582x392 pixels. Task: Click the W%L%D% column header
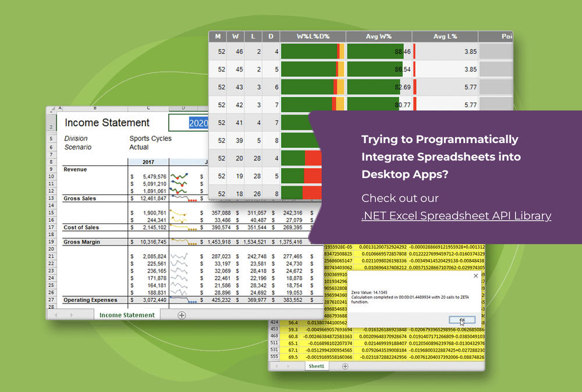pyautogui.click(x=313, y=36)
